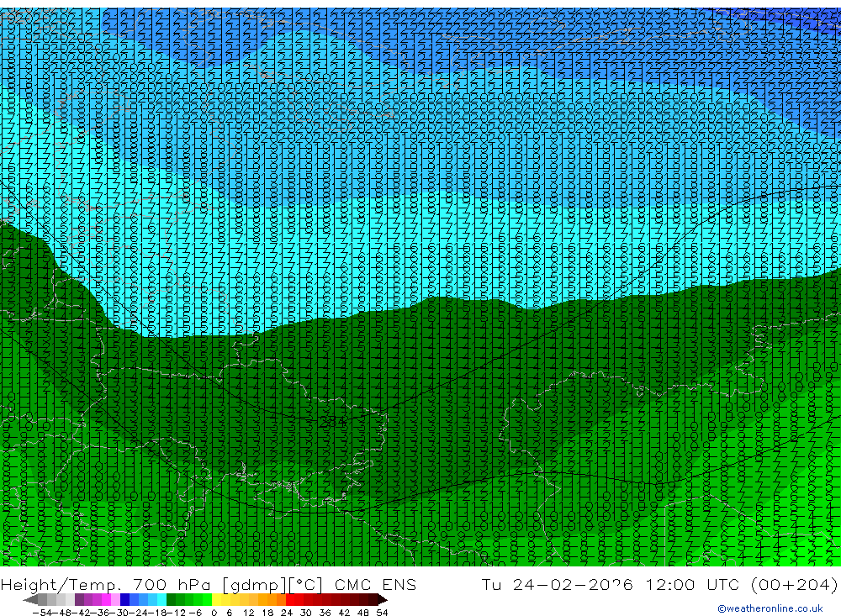
Task: Pick the dark purple legend swatch
Action: [79, 600]
